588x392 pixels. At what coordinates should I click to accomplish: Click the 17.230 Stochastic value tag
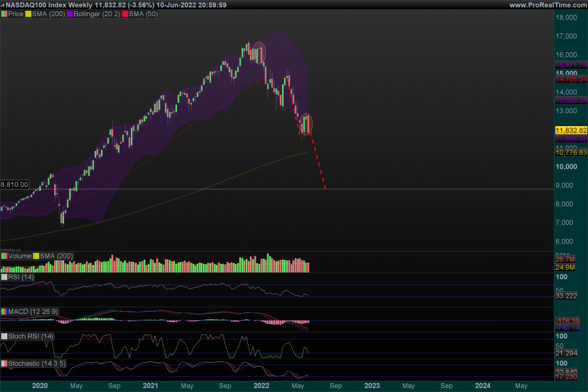click(566, 377)
